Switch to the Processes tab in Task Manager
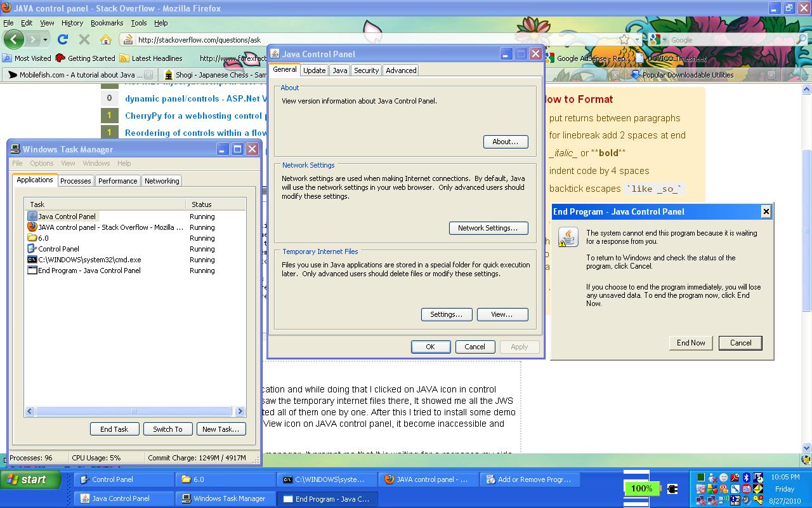Image resolution: width=812 pixels, height=508 pixels. coord(75,180)
